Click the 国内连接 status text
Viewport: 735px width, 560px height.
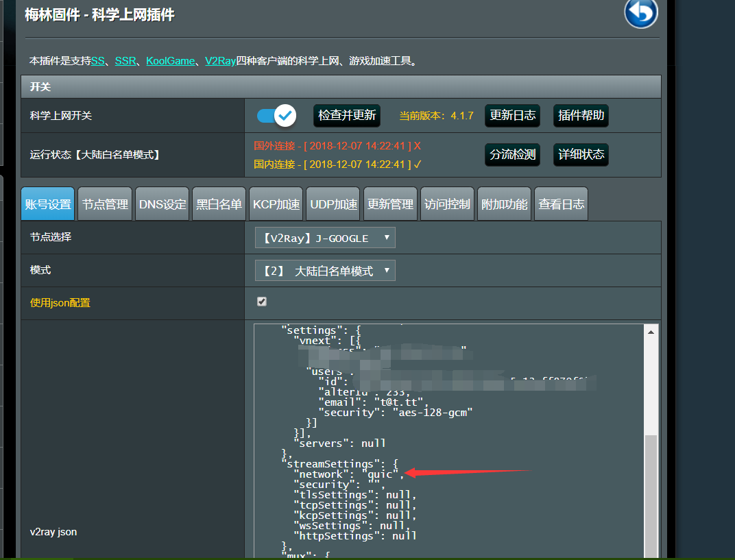337,165
